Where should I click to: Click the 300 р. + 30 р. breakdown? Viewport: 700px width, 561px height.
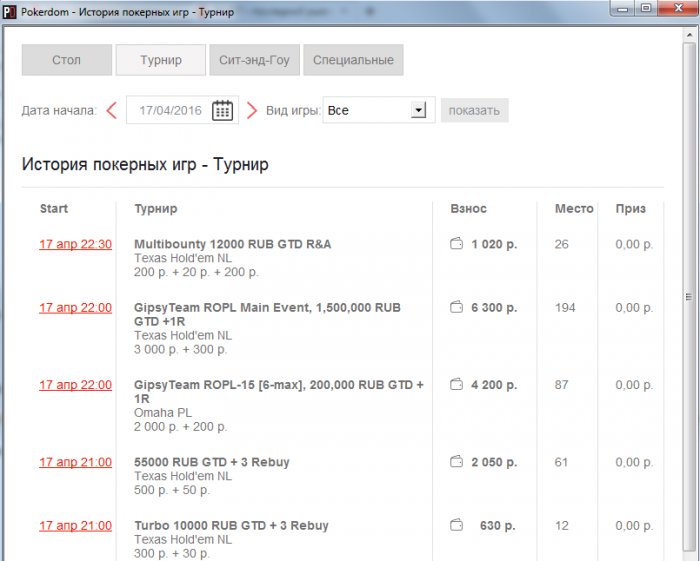[x=172, y=553]
